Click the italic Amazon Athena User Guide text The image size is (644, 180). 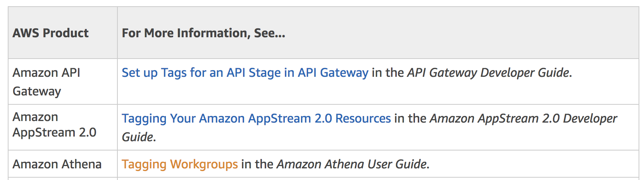point(352,164)
